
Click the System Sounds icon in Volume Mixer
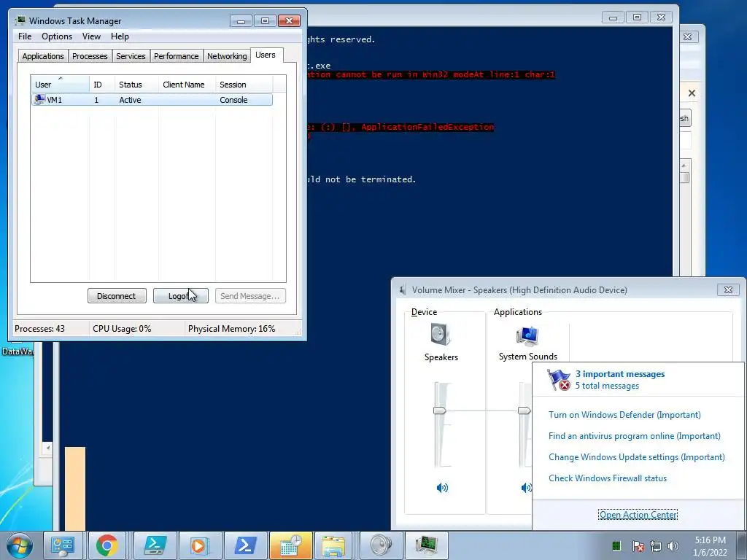click(x=528, y=335)
